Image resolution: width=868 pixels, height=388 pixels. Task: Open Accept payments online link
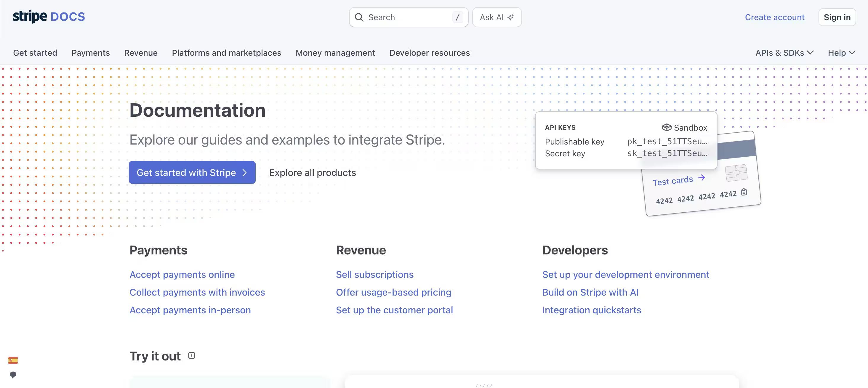pos(182,275)
